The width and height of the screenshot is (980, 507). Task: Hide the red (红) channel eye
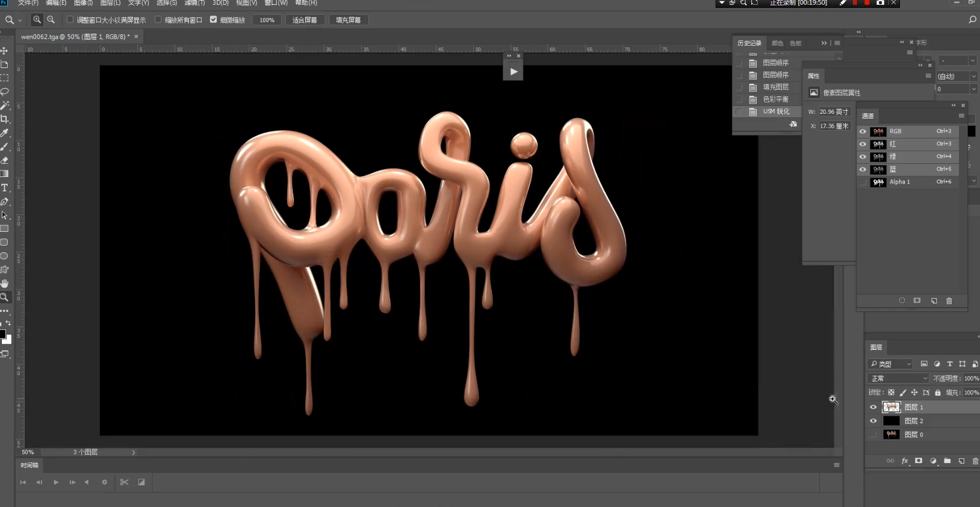pos(863,144)
